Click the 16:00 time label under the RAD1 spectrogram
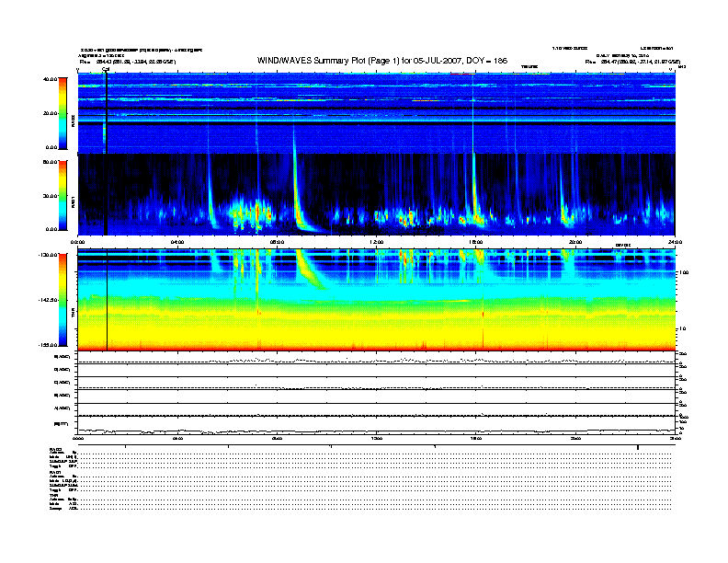Image resolution: width=728 pixels, height=563 pixels. (476, 242)
